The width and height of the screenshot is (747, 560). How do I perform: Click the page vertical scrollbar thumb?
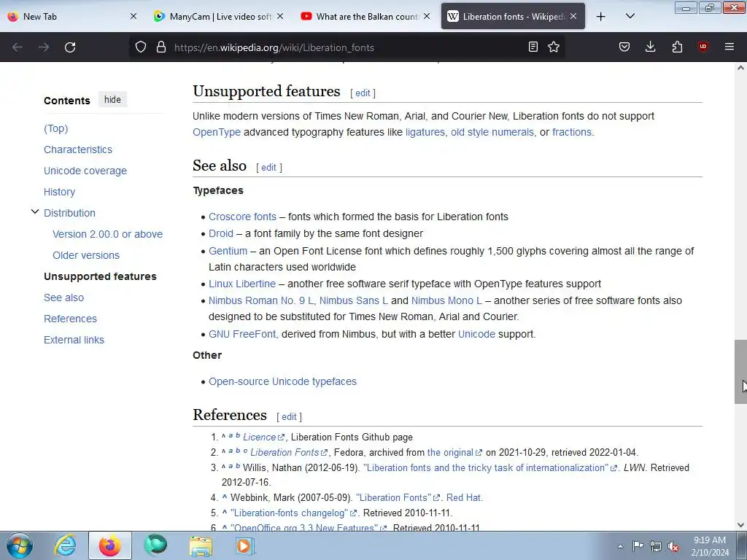pos(740,372)
